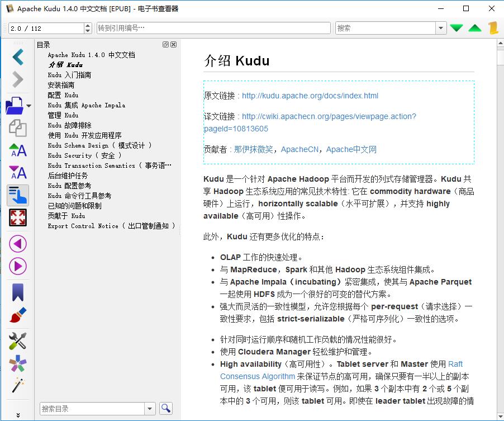Open an ebook using the folder icon
Viewport: 504px width, 421px height.
point(15,106)
